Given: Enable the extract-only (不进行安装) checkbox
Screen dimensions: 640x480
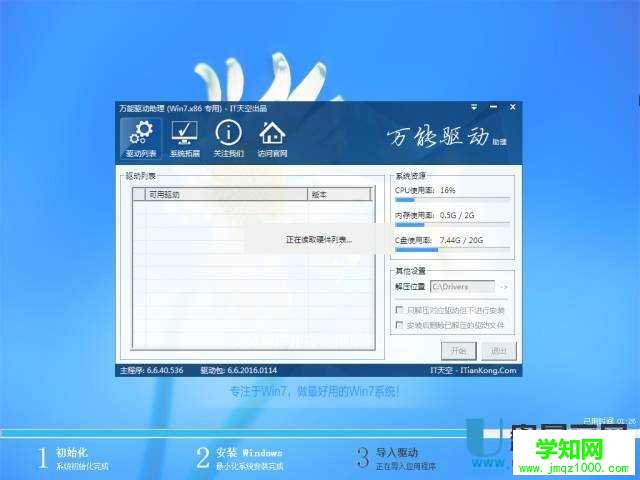Looking at the screenshot, I should pos(399,310).
